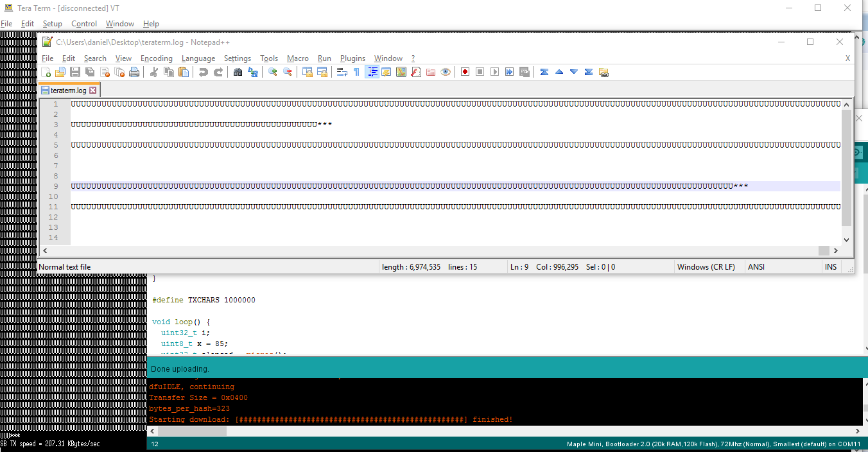Select the teraterm.log tab
The height and width of the screenshot is (452, 868).
click(67, 91)
